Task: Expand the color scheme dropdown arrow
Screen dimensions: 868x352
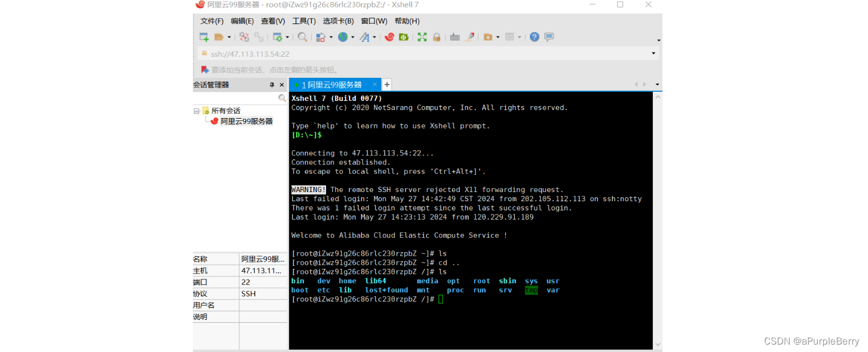Action: [331, 37]
